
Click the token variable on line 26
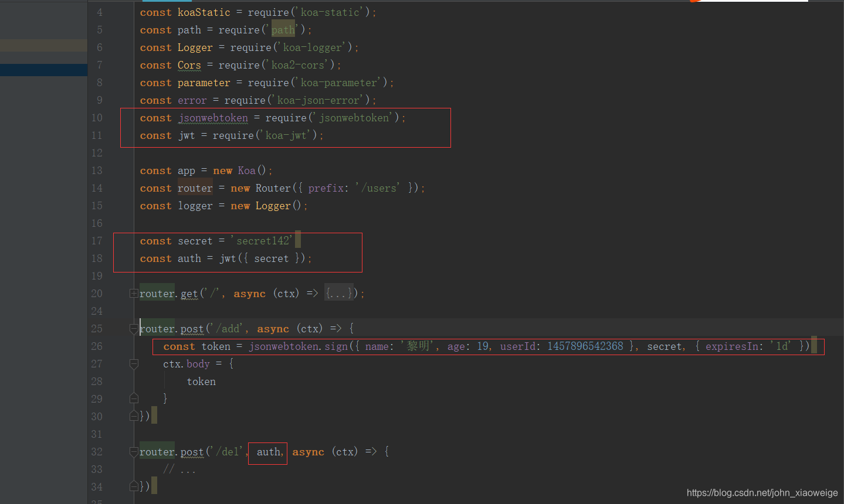(216, 346)
